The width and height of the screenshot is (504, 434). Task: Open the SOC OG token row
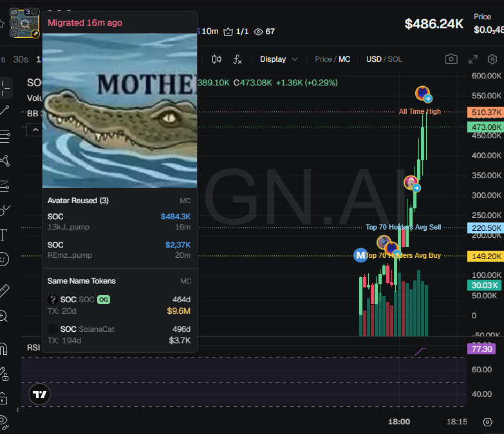click(x=119, y=305)
